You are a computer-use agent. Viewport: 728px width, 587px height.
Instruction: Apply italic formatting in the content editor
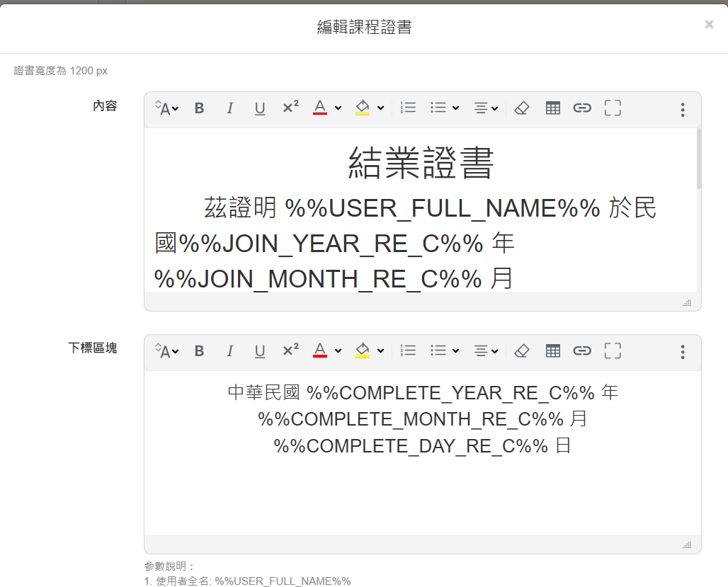pyautogui.click(x=229, y=108)
